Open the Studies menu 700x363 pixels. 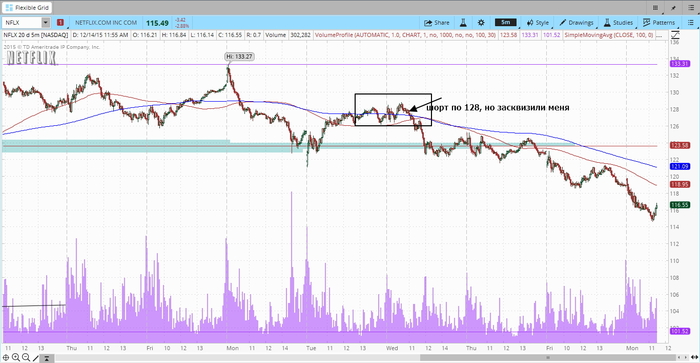coord(618,22)
